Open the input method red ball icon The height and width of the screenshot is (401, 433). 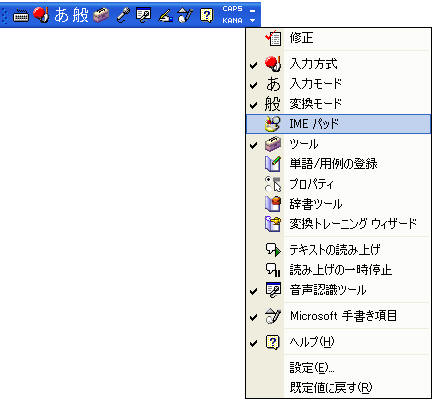pyautogui.click(x=41, y=15)
